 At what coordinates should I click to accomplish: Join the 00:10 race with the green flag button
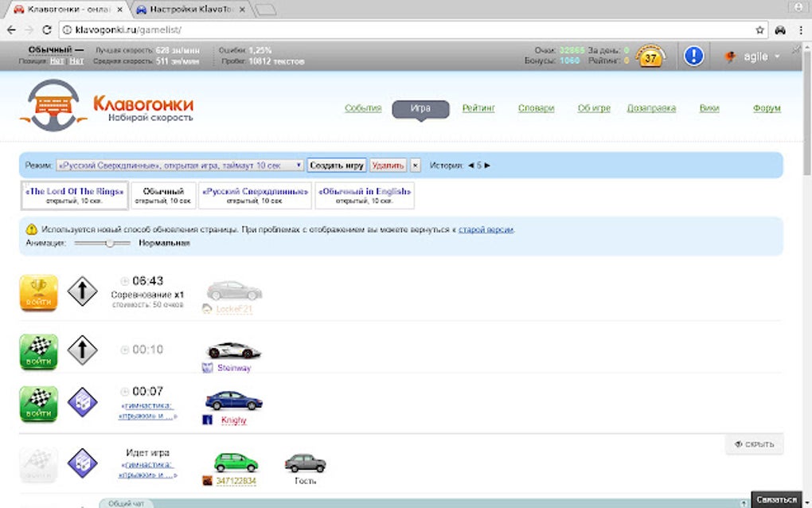[38, 352]
